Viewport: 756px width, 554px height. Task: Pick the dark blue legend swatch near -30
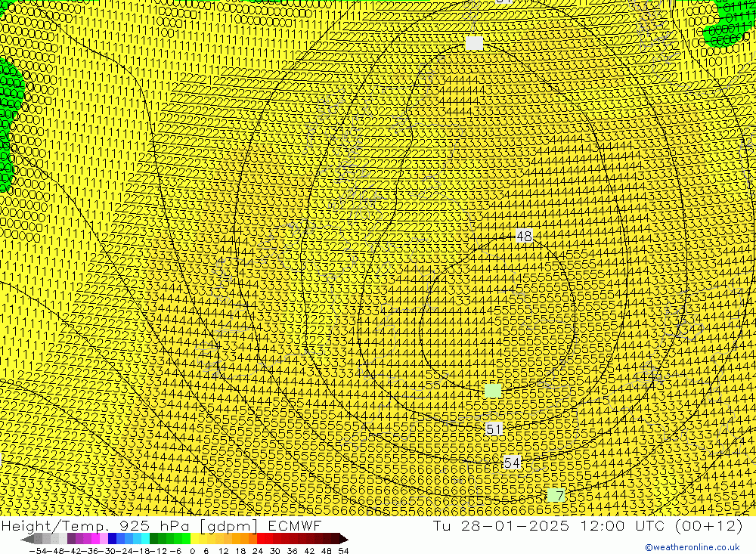(x=113, y=539)
